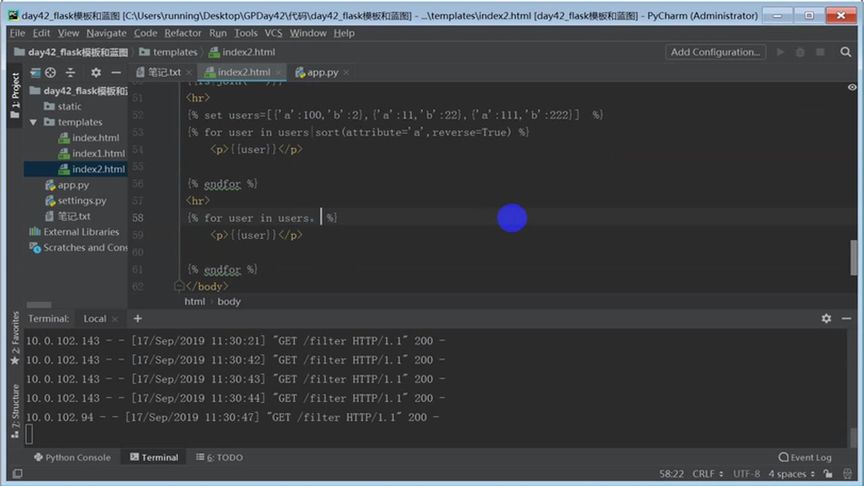The width and height of the screenshot is (864, 486).
Task: Click the collapse all icon in Project panel
Action: coord(70,72)
